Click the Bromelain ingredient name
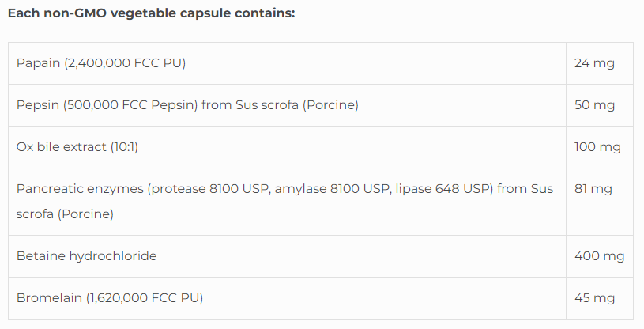Image resolution: width=644 pixels, height=329 pixels. click(47, 298)
